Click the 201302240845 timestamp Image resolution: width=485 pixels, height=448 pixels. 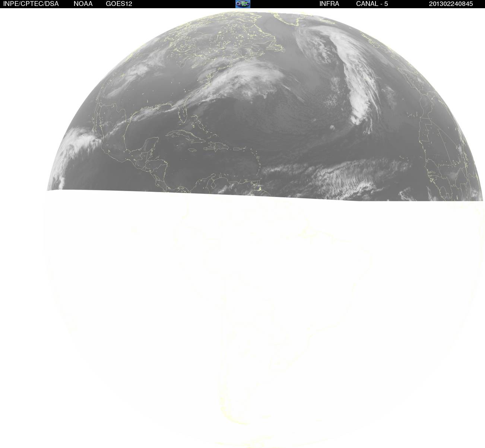click(x=451, y=4)
